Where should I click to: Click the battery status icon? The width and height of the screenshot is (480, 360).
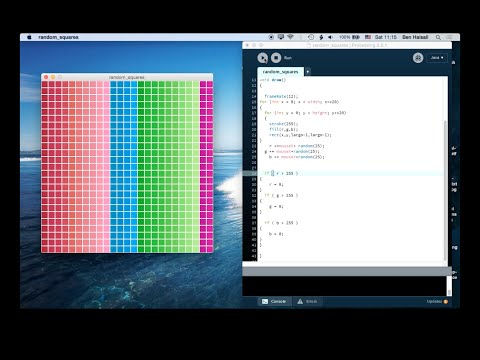click(x=356, y=37)
